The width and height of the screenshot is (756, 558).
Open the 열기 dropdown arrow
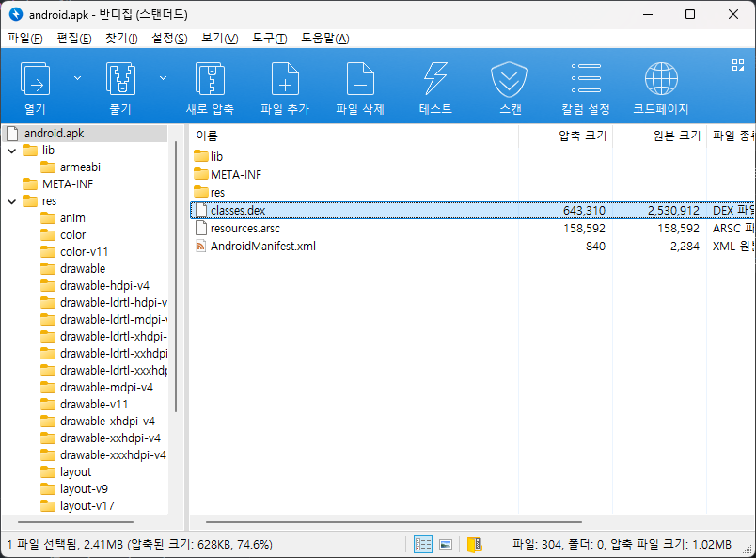tap(77, 78)
